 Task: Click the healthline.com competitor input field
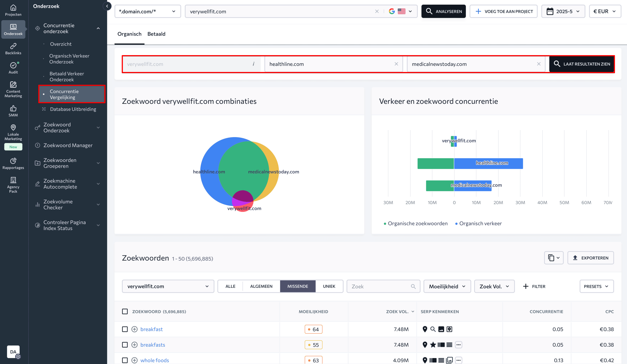[333, 64]
